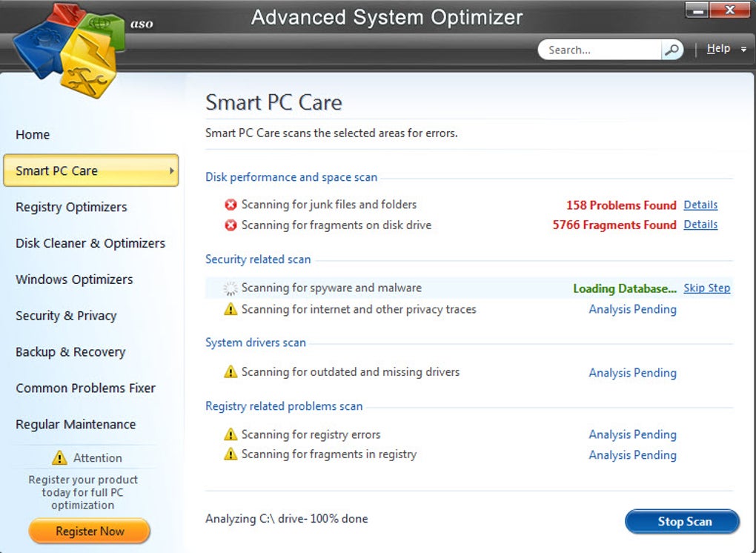Click the loading spinner beside spyware scan
This screenshot has width=756, height=553.
(231, 288)
